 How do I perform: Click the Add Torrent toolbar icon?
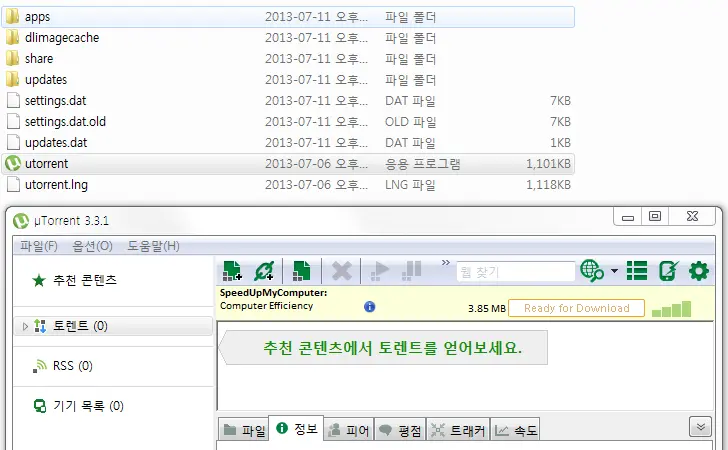[x=232, y=270]
